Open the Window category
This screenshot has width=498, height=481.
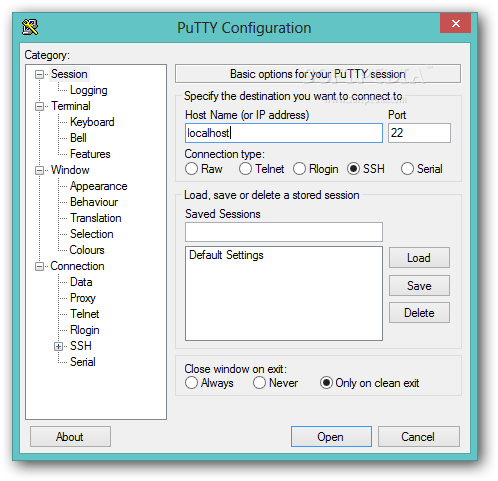click(x=70, y=170)
